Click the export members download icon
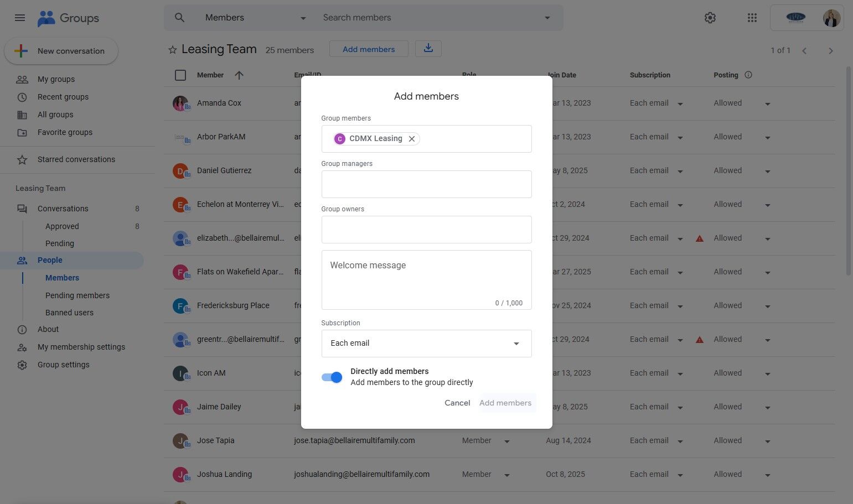Viewport: 853px width, 504px height. coord(428,49)
